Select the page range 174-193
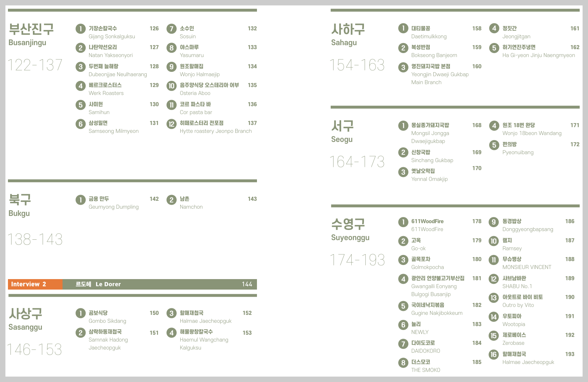588x382 pixels. 357,260
